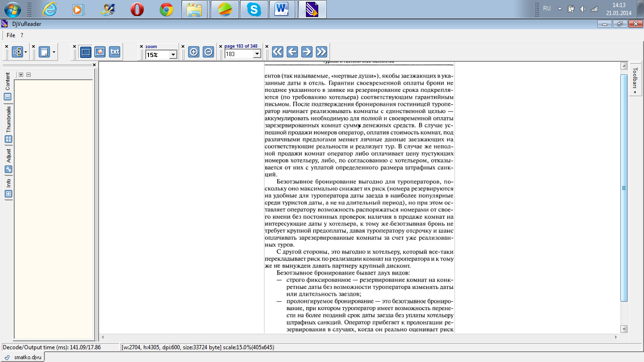
Task: Click the line 'Безотзывное бронирование бывает двух видов:'
Action: pyautogui.click(x=343, y=273)
